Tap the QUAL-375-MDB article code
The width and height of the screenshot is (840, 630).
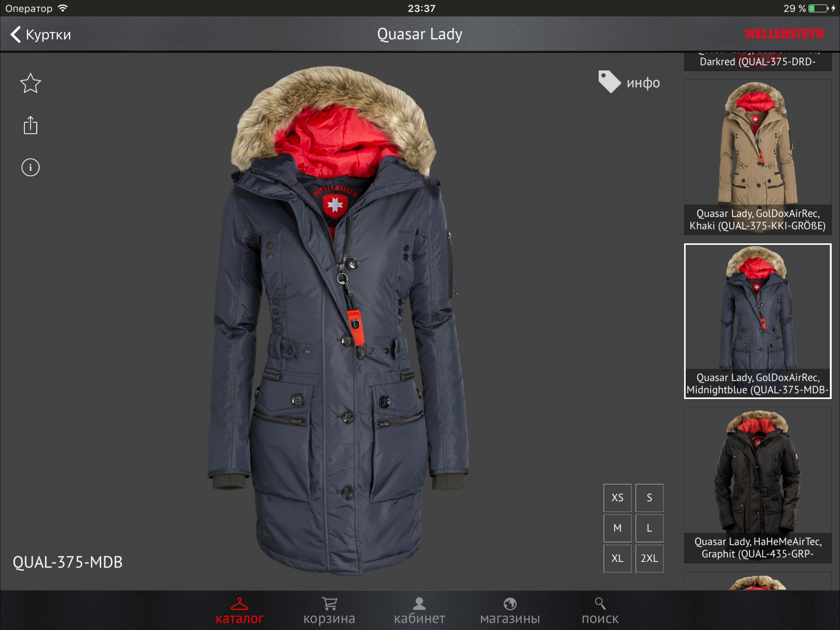point(68,562)
